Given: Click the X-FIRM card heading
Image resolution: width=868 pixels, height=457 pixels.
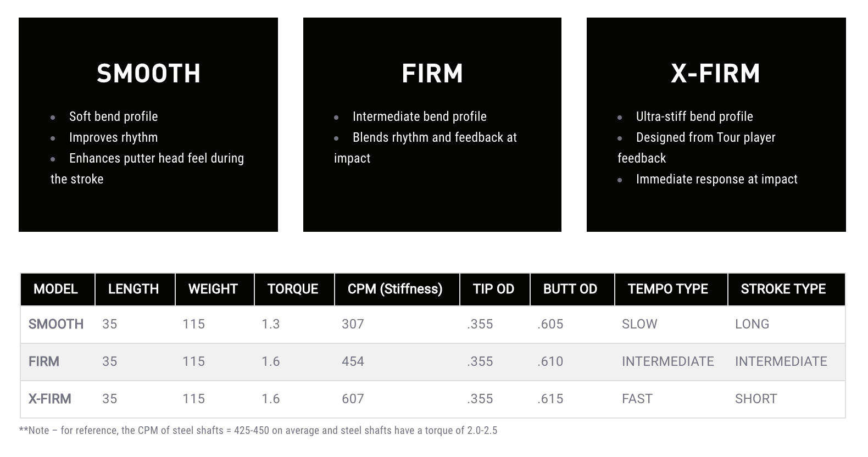Looking at the screenshot, I should pyautogui.click(x=716, y=74).
